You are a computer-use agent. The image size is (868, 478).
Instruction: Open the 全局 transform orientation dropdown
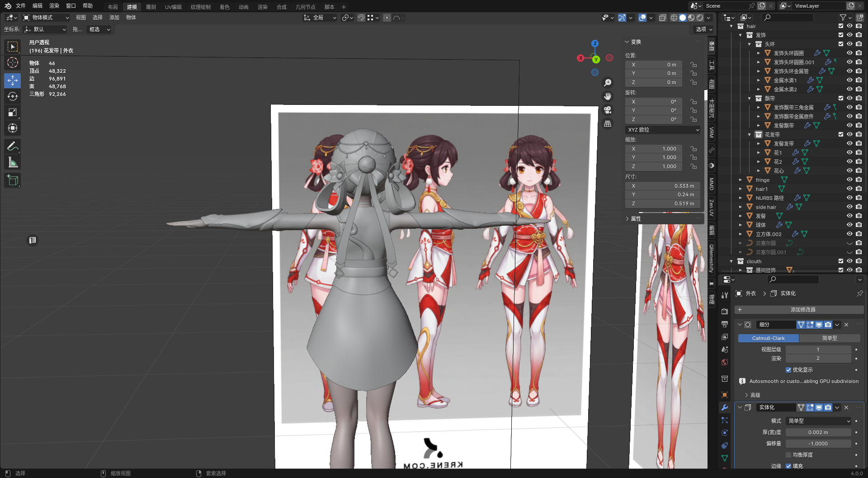320,18
